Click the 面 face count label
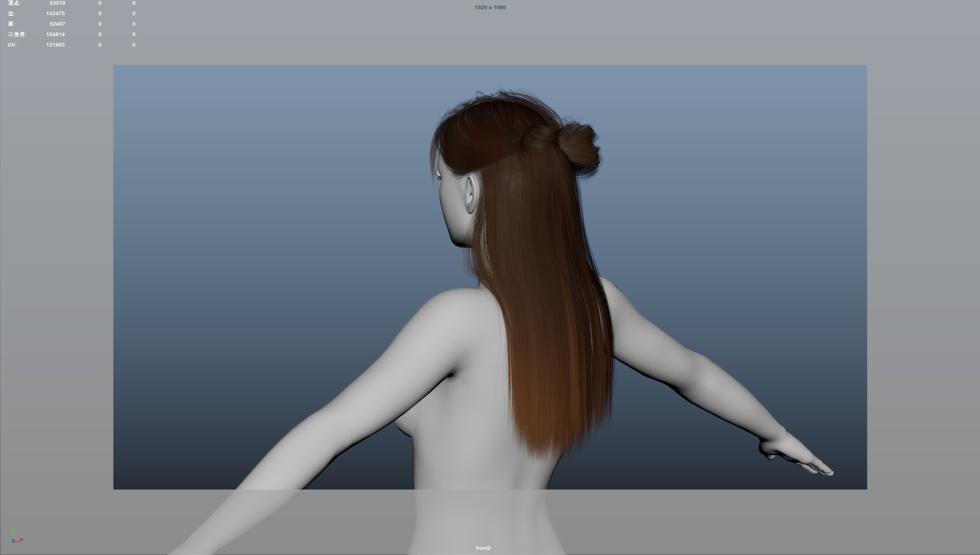The image size is (980, 555). pos(11,24)
